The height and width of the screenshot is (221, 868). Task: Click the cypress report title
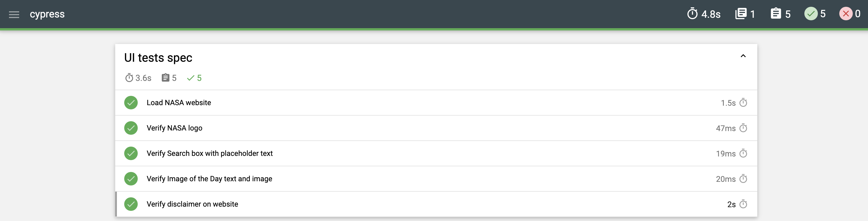pyautogui.click(x=47, y=14)
